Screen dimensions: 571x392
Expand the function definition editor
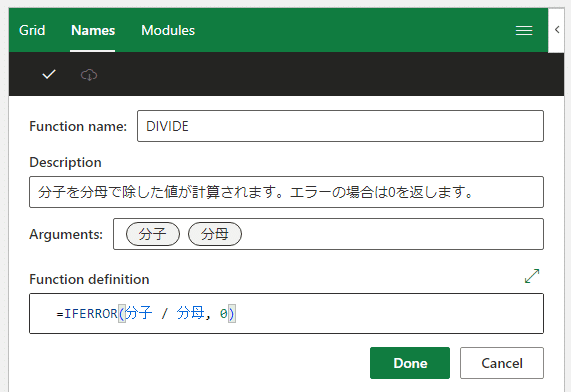[532, 276]
